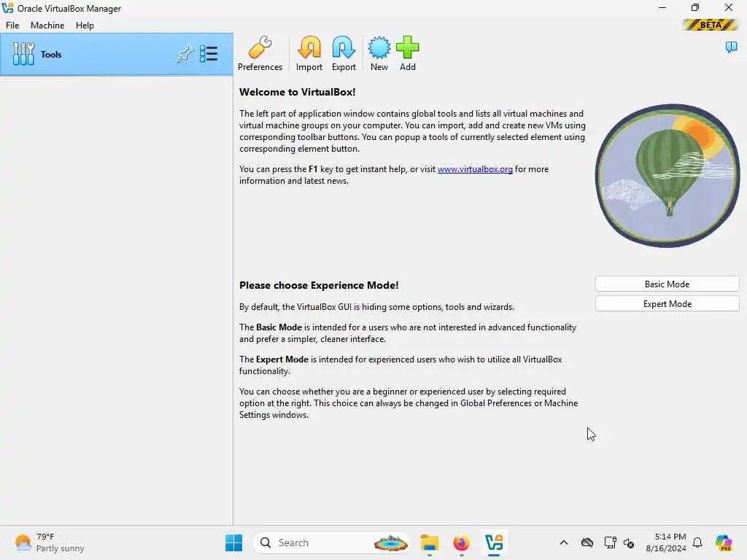Launch Firefox from the taskbar
The width and height of the screenshot is (747, 560).
point(461,542)
